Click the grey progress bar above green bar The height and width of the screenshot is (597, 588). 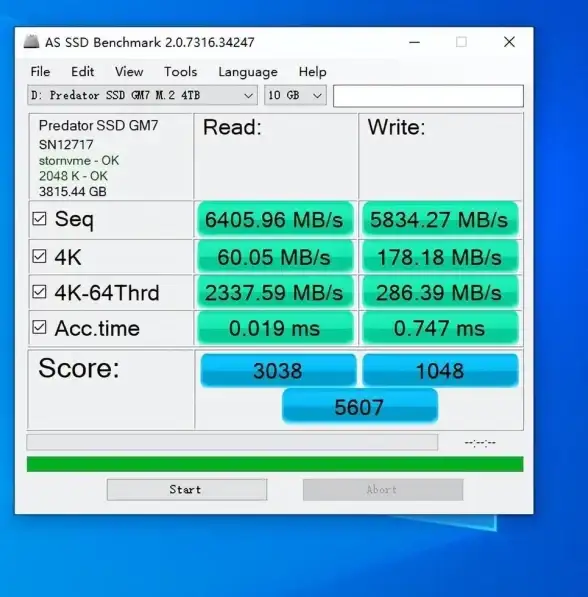tap(232, 442)
